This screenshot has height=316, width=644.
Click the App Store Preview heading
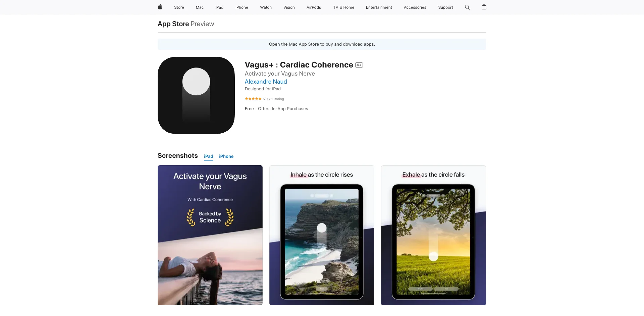coord(186,24)
